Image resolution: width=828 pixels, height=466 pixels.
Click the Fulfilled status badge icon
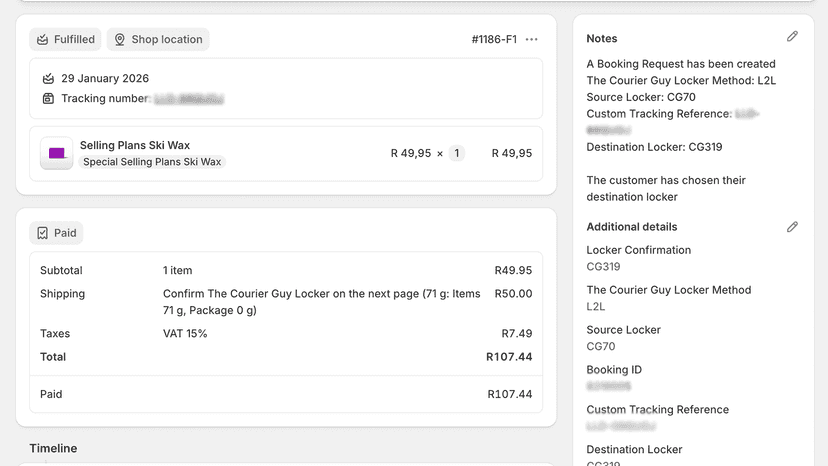tap(42, 40)
